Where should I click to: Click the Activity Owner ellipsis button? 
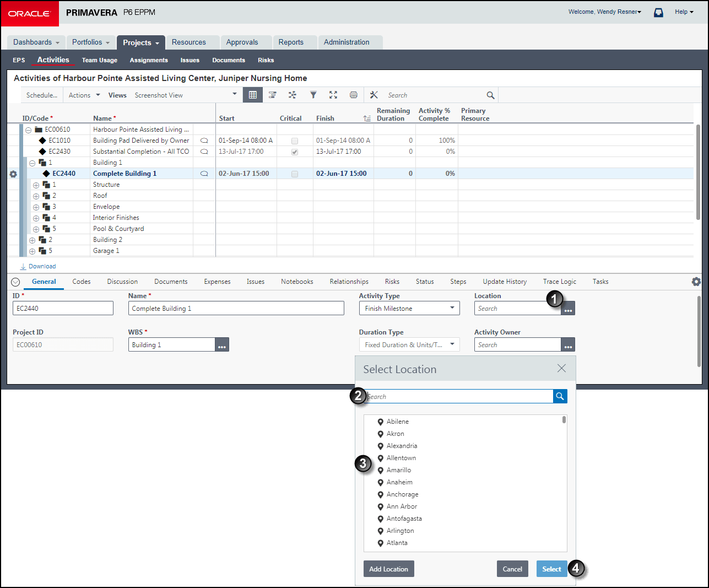(x=568, y=345)
